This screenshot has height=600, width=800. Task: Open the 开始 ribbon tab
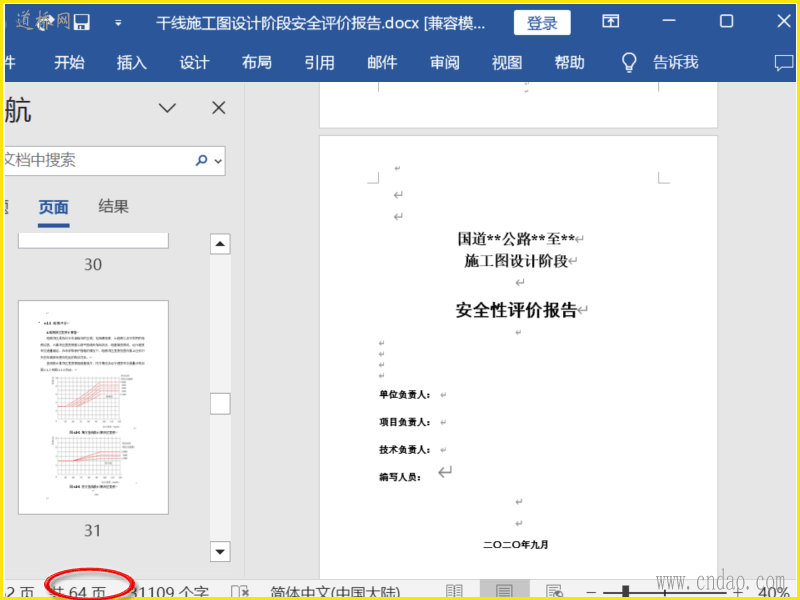click(69, 63)
